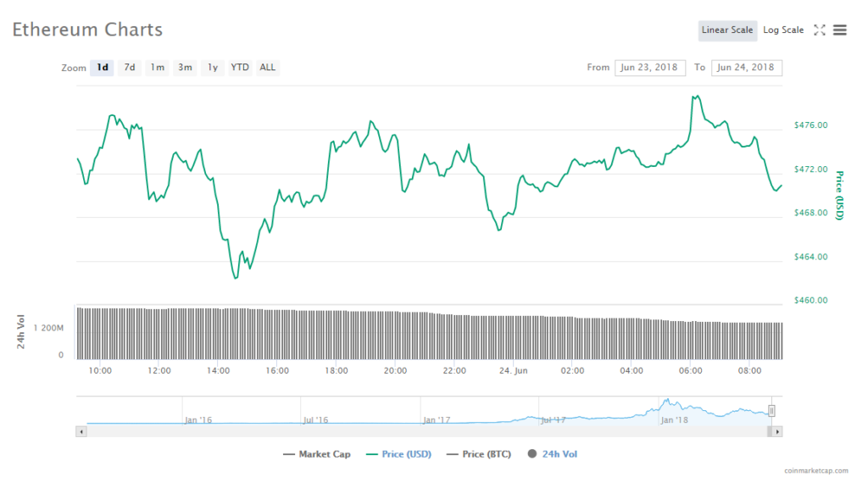Switch to Log Scale

tap(783, 30)
